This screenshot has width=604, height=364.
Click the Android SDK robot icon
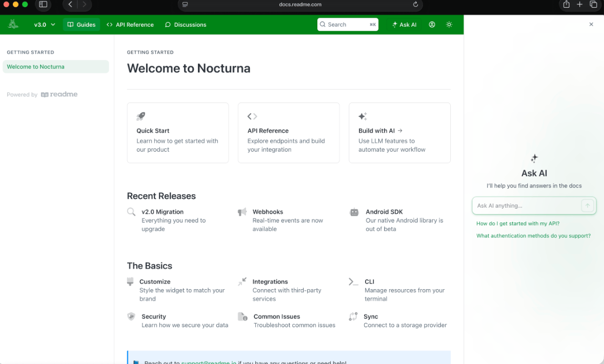click(x=354, y=212)
